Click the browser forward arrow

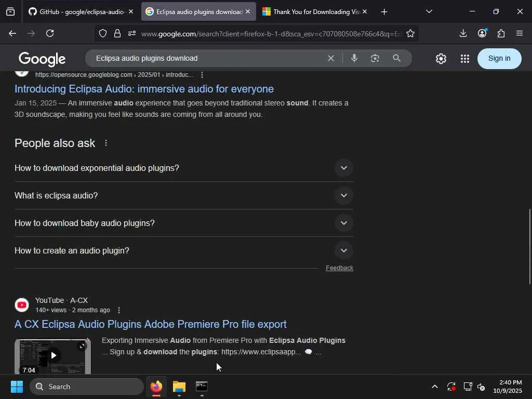pyautogui.click(x=31, y=33)
